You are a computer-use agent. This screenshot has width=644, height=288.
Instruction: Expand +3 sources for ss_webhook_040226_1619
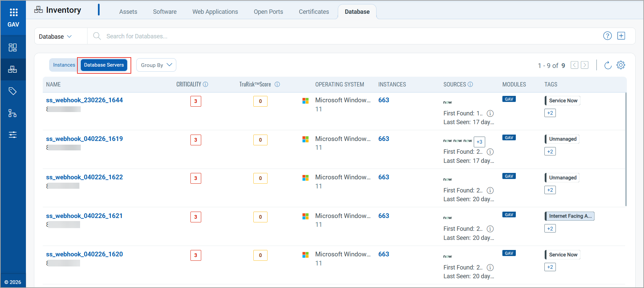(x=479, y=142)
